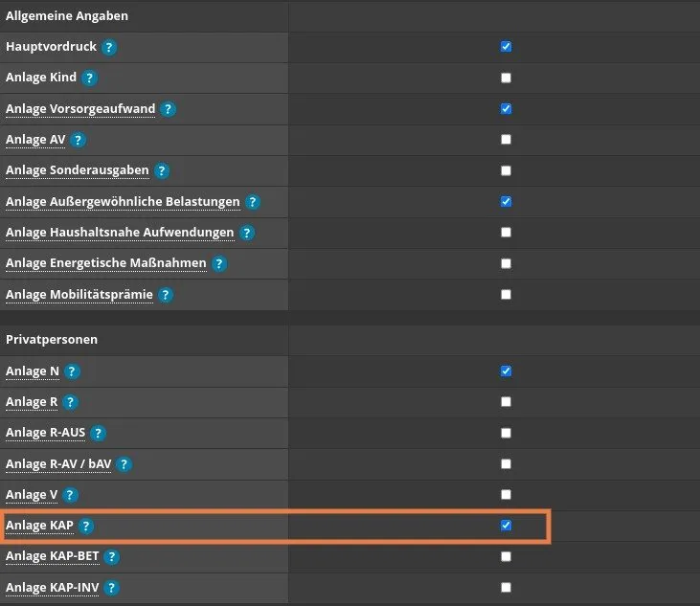Show help for Anlage Mobilitätsprämie
The image size is (700, 606).
click(166, 295)
